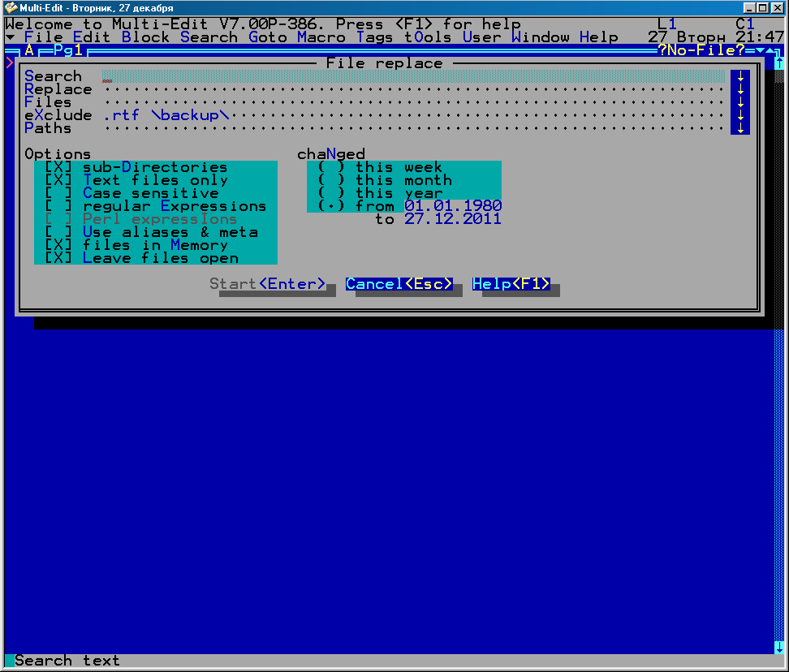The height and width of the screenshot is (672, 789).
Task: Close the Multi-Edit window
Action: pyautogui.click(x=778, y=7)
